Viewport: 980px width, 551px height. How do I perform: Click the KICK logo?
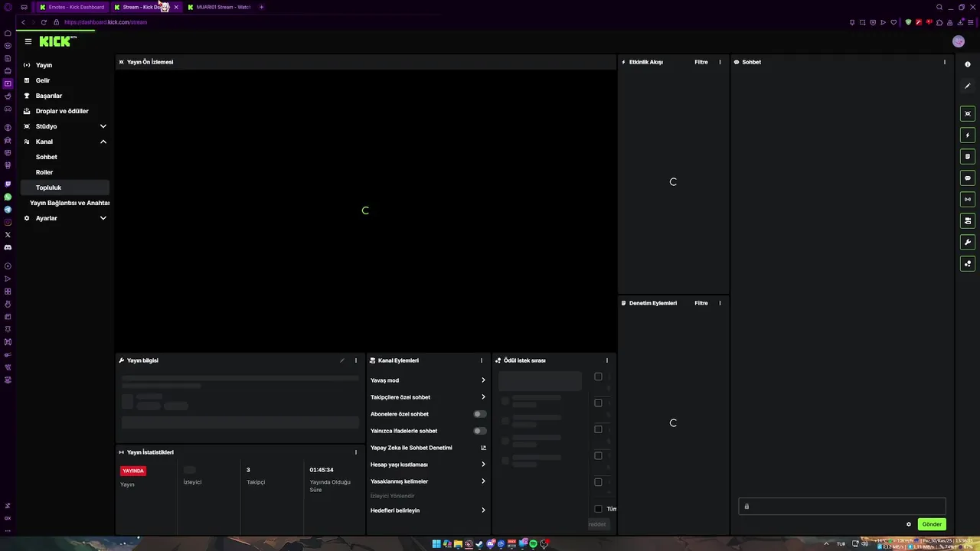point(57,41)
